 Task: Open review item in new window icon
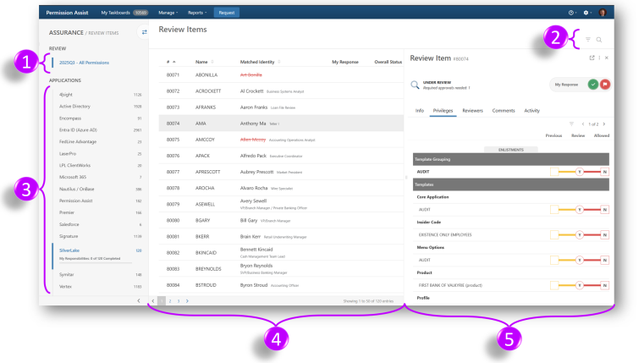pyautogui.click(x=592, y=58)
